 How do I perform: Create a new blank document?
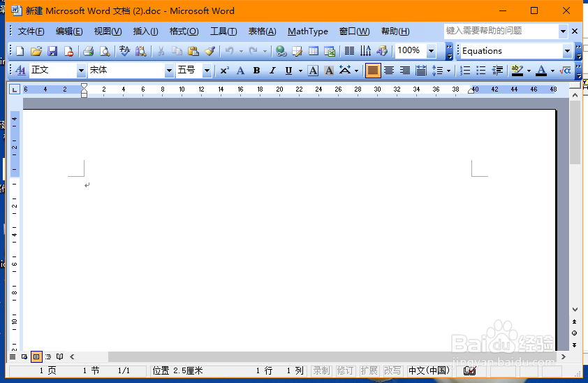point(20,51)
